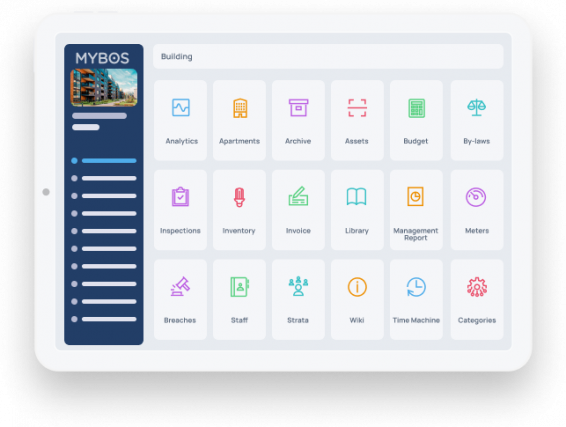The image size is (566, 427).
Task: Open the Budget calculator icon
Action: 416,108
